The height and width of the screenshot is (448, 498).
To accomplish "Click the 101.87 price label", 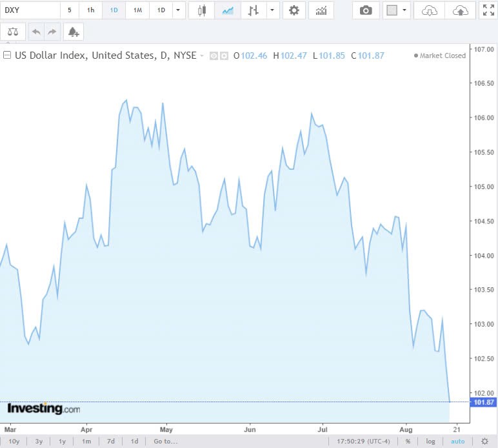I will (x=483, y=402).
